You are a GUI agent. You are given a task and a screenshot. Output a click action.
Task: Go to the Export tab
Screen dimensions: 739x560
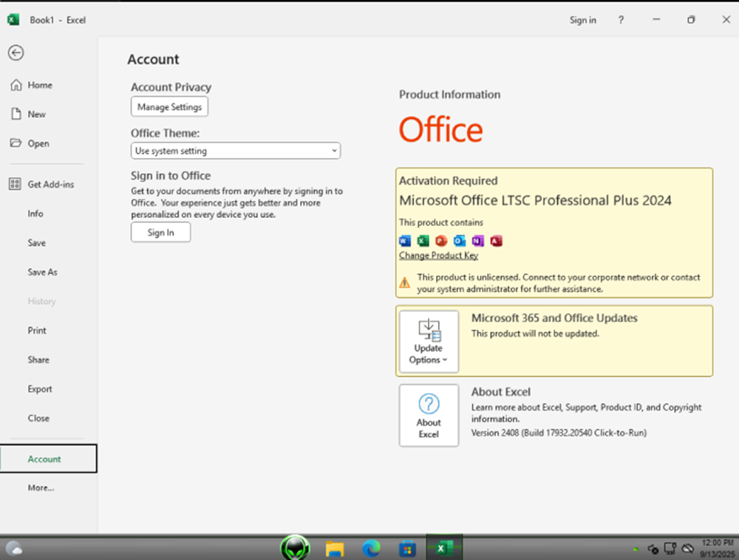40,389
